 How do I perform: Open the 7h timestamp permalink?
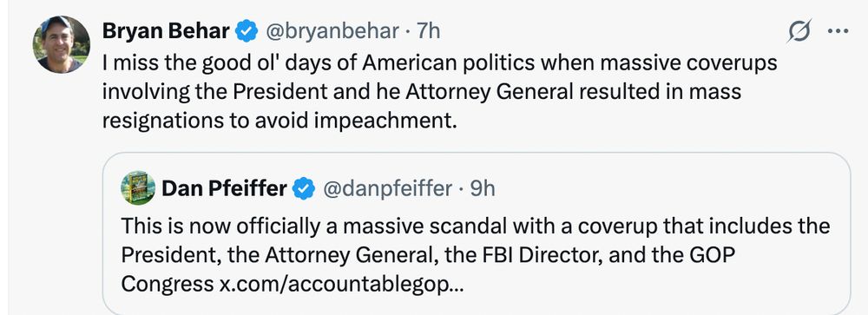[x=428, y=31]
